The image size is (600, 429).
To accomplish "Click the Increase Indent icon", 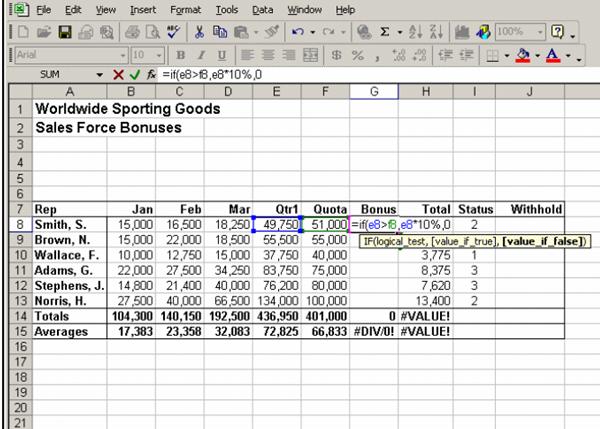I will coord(466,55).
